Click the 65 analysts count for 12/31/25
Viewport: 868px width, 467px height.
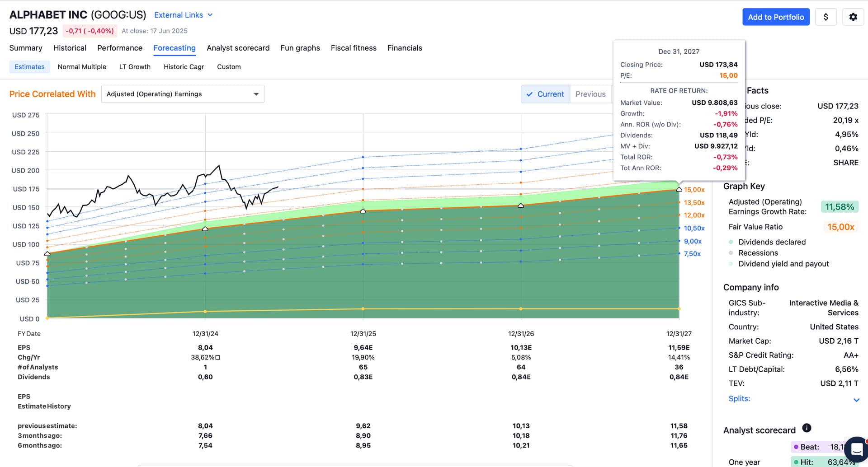(x=363, y=367)
